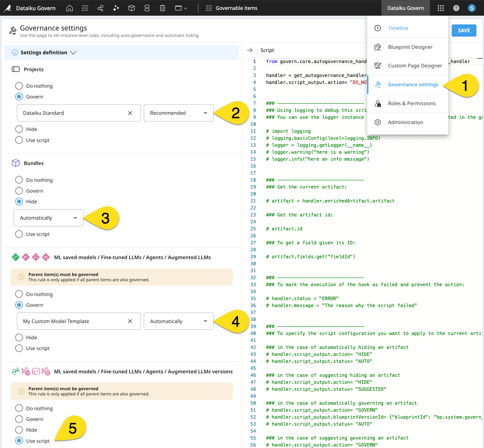This screenshot has height=448, width=484.
Task: Remove My Custom Model Template with the X
Action: pyautogui.click(x=130, y=321)
